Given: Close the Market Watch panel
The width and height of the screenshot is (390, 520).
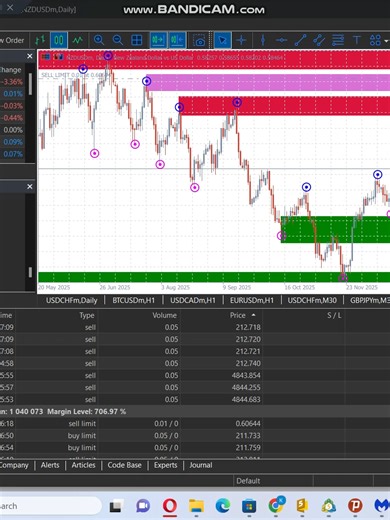Looking at the screenshot, I should 30,56.
